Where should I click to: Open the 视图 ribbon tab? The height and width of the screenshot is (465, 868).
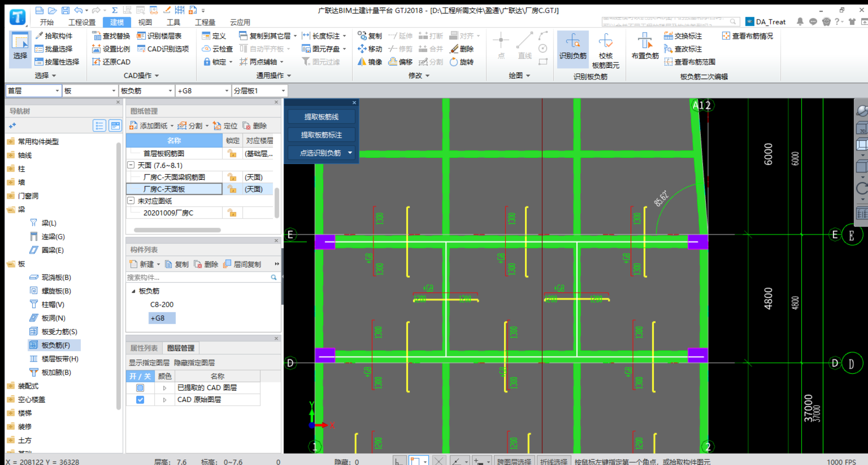145,22
